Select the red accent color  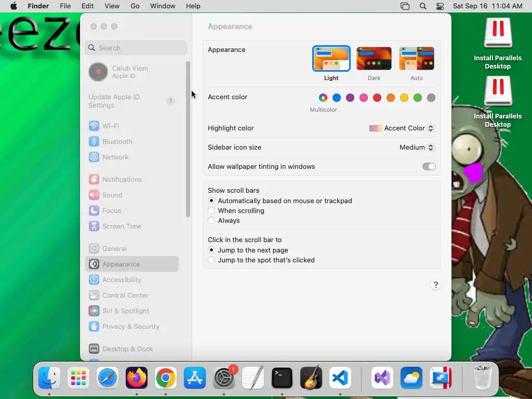coord(377,98)
